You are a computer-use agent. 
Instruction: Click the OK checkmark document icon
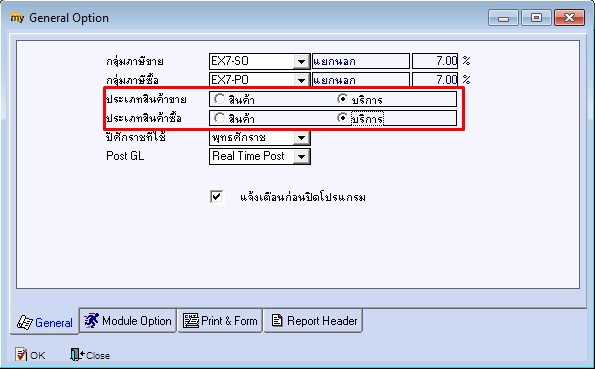(21, 355)
